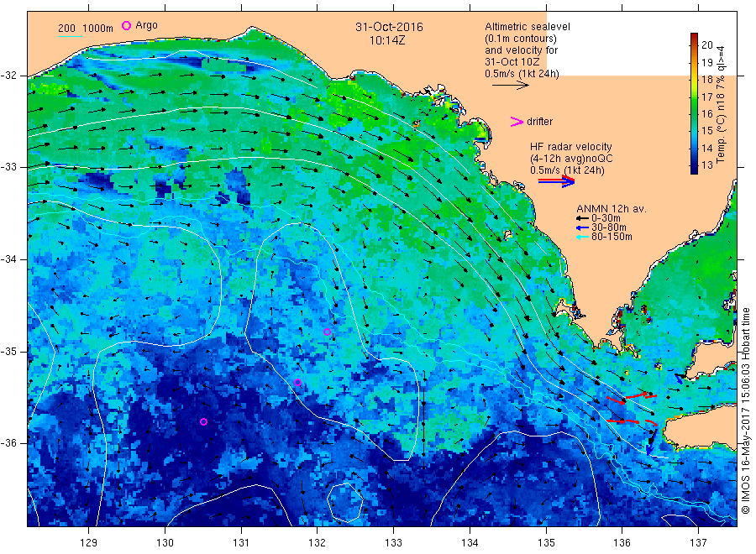The image size is (756, 554).
Task: Click the 'drifter' label
Action: point(539,122)
